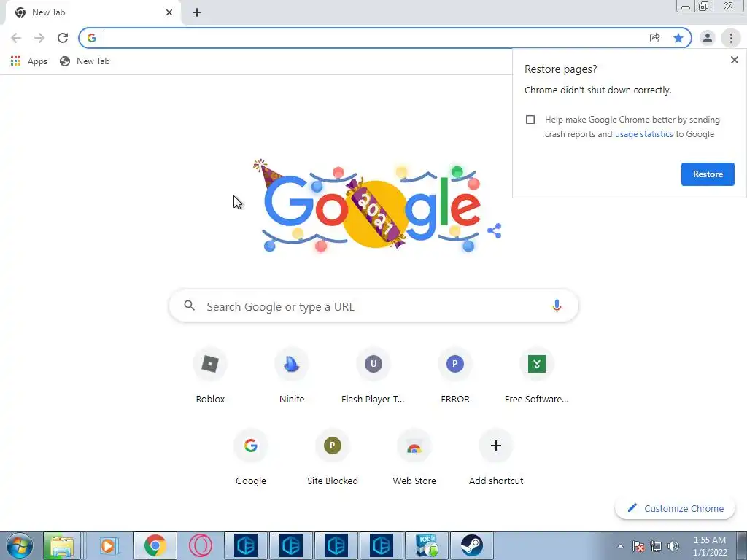Click the share page icon in address bar
The width and height of the screenshot is (747, 560).
654,38
